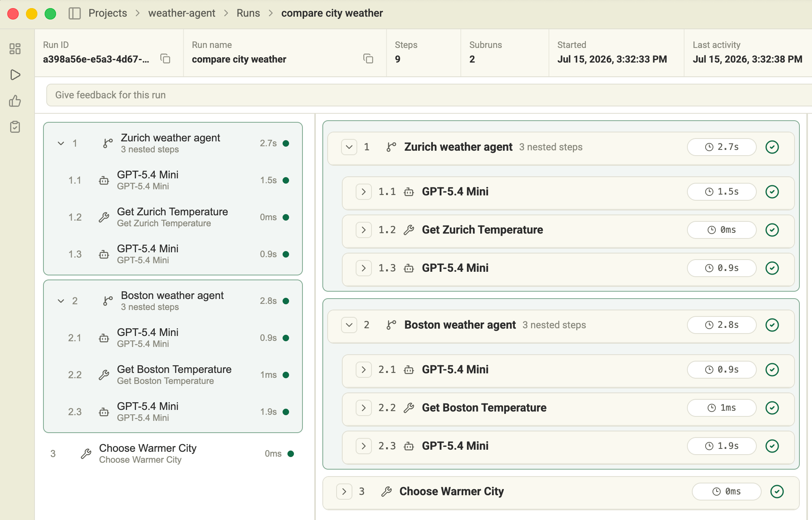Open the runs play icon in sidebar
This screenshot has height=520, width=812.
15,75
